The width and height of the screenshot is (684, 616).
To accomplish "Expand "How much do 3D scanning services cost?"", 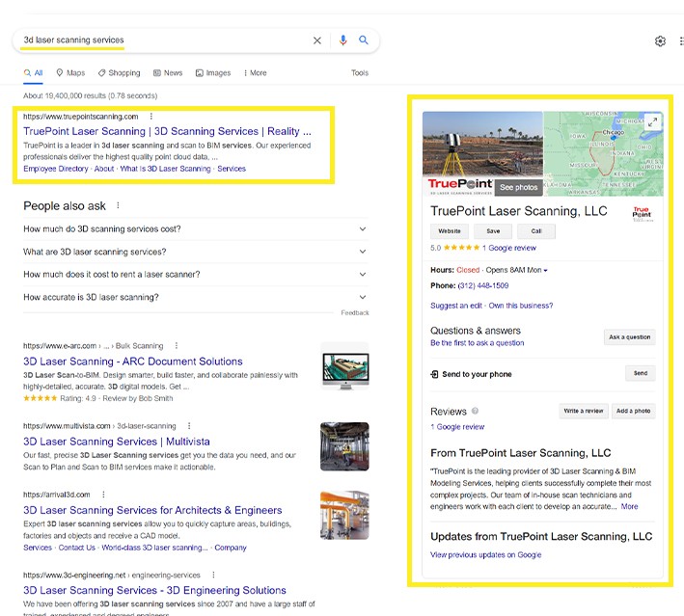I will 363,229.
